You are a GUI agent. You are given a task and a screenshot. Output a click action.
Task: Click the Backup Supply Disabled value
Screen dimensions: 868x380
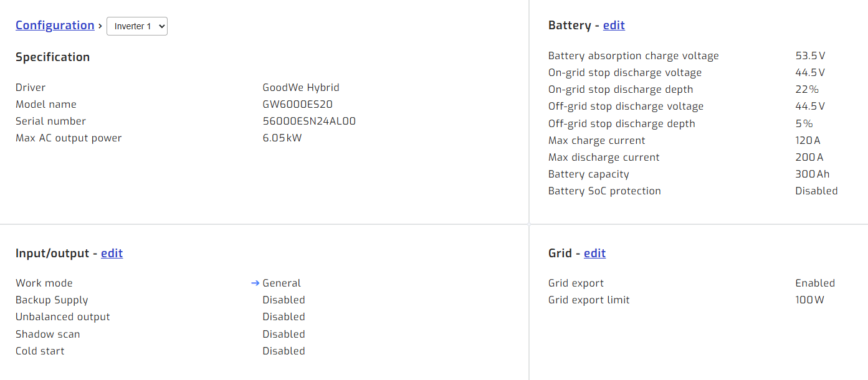point(284,300)
